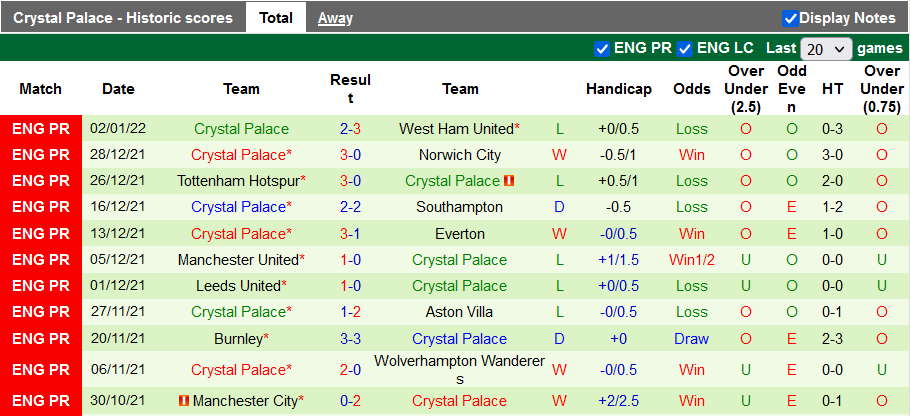This screenshot has width=910, height=416.
Task: Uncheck the ENG PR filter checkbox
Action: point(602,49)
